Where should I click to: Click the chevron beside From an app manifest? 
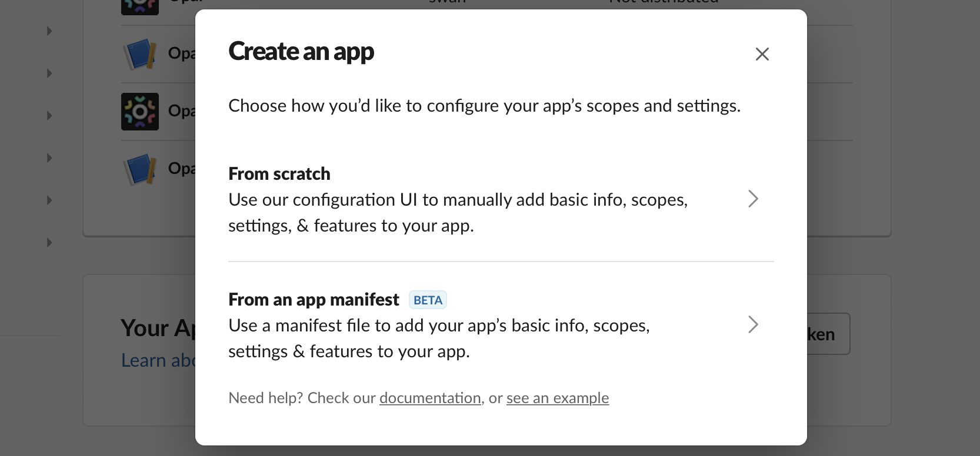pos(753,324)
